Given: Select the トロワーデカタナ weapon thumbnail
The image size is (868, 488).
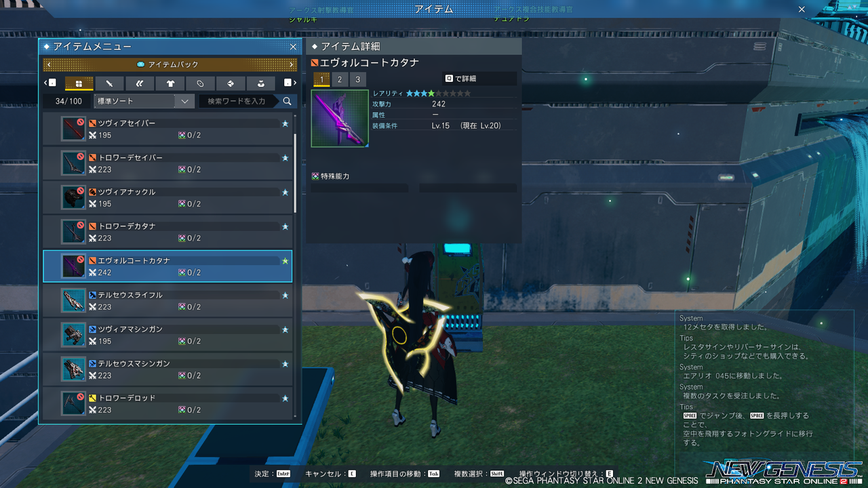Looking at the screenshot, I should pyautogui.click(x=73, y=232).
